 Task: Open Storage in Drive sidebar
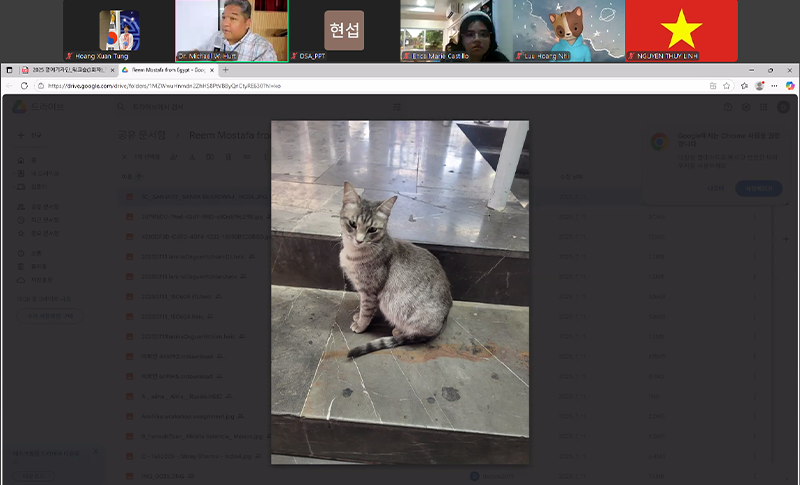pos(35,279)
